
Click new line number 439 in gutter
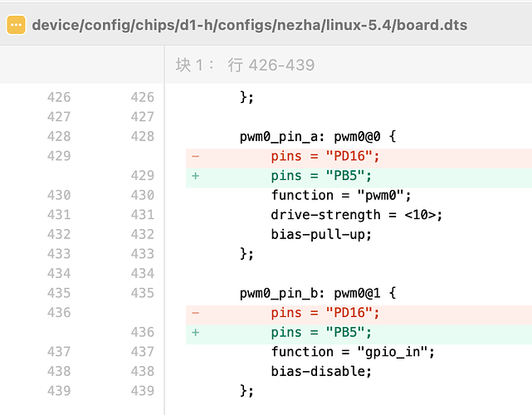pos(143,391)
